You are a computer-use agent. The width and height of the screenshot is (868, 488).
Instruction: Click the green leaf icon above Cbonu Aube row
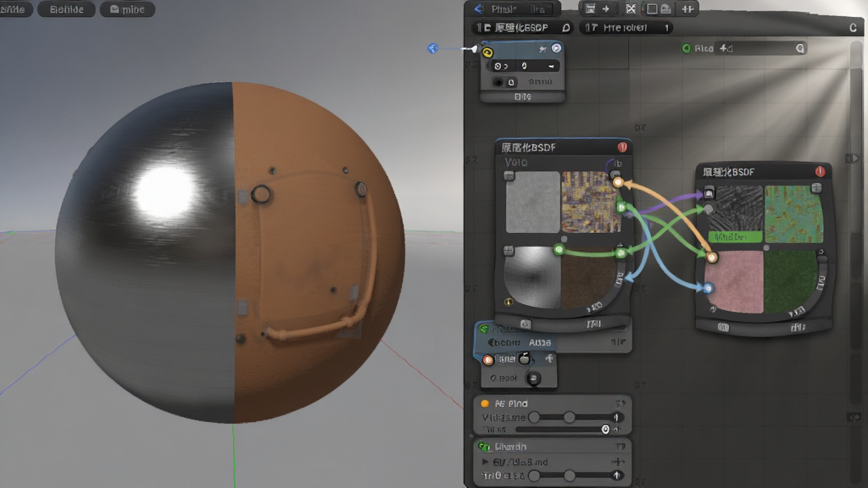[x=483, y=330]
